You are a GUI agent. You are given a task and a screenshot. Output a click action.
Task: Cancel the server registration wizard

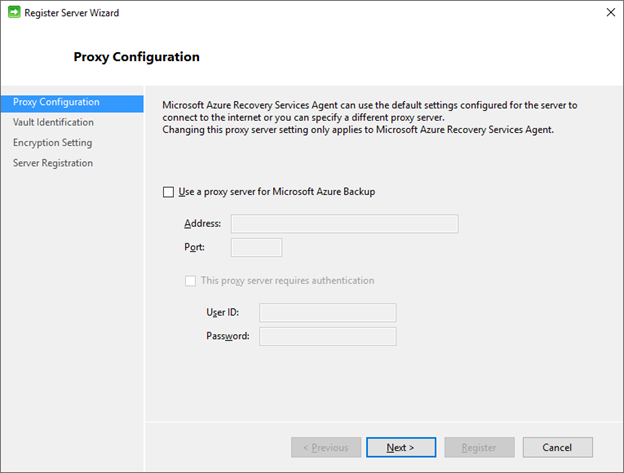557,447
